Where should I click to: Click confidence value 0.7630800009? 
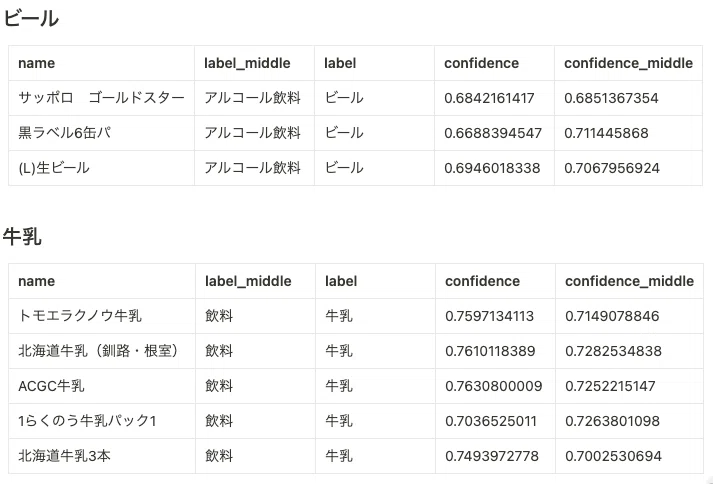[494, 386]
